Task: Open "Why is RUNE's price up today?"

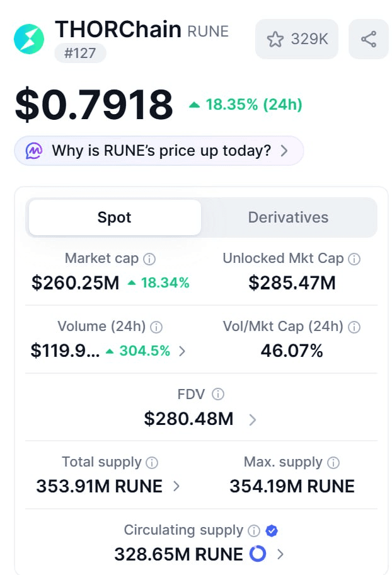Action: pos(159,151)
